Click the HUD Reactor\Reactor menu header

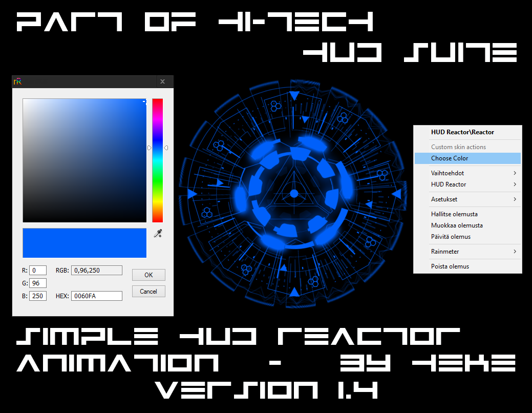click(x=467, y=132)
